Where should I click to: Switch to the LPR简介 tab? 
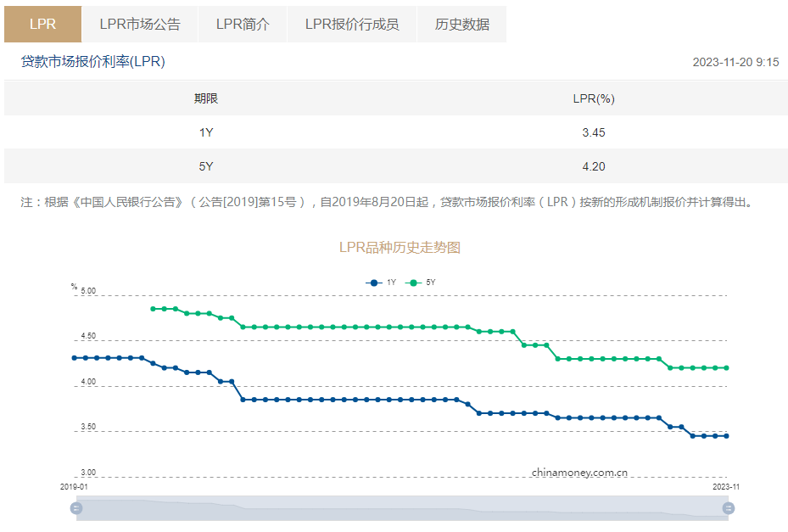click(243, 24)
